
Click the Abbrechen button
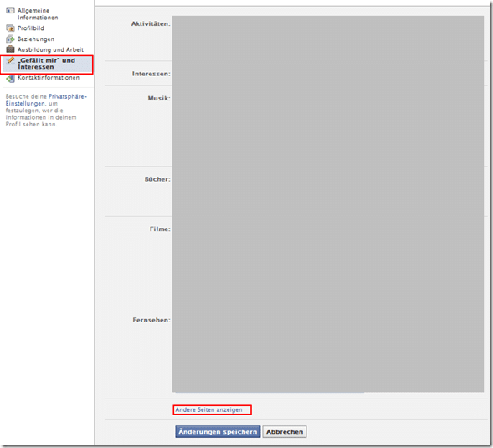[x=285, y=431]
